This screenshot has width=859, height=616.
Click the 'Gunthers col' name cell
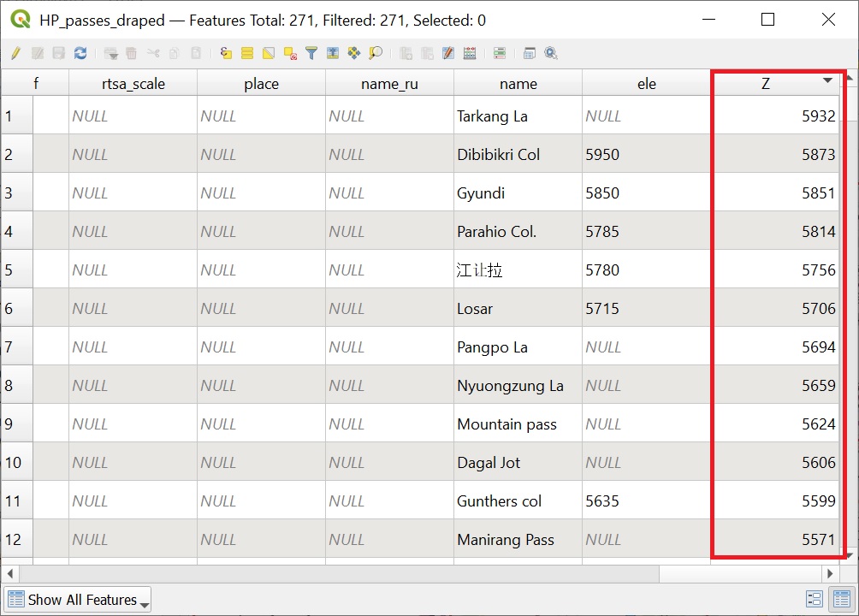pos(518,500)
